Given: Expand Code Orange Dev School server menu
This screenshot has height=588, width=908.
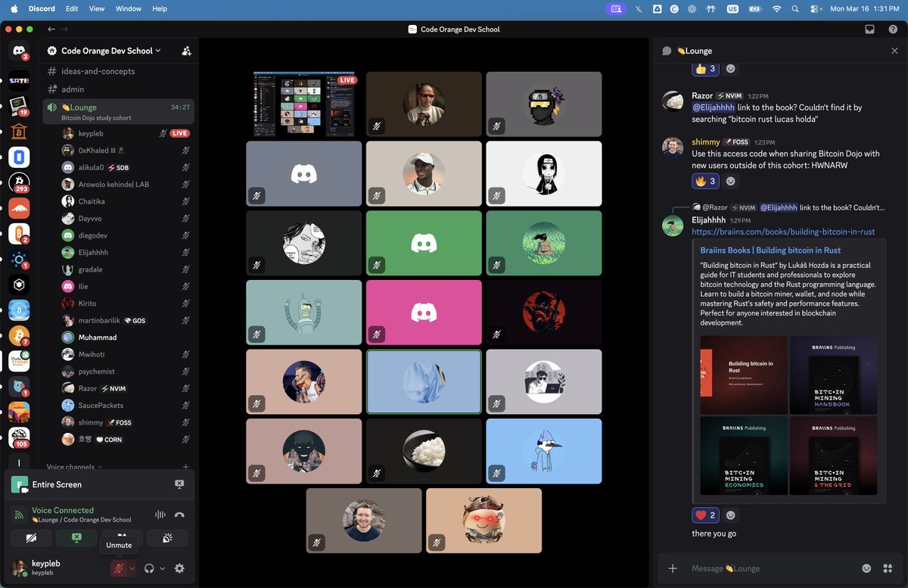Looking at the screenshot, I should coord(111,51).
